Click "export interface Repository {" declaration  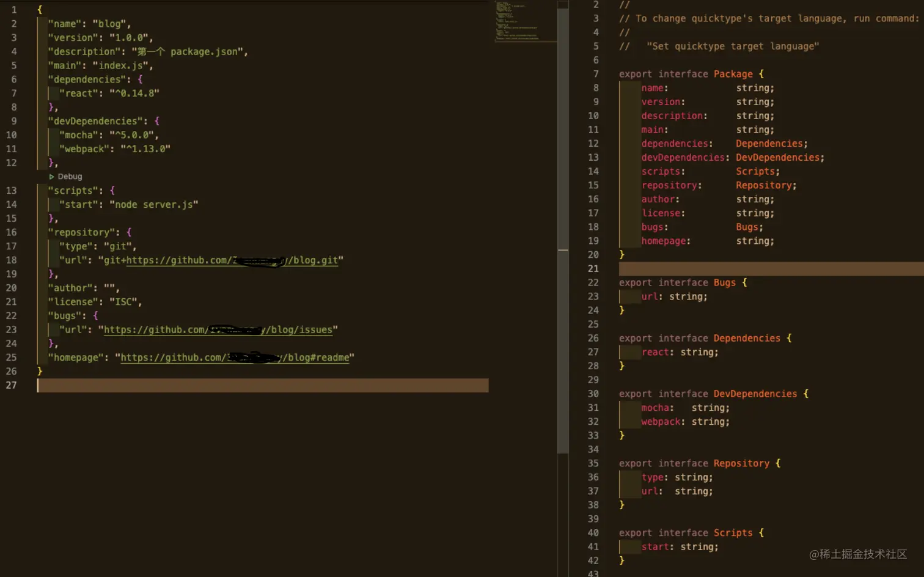(x=700, y=463)
